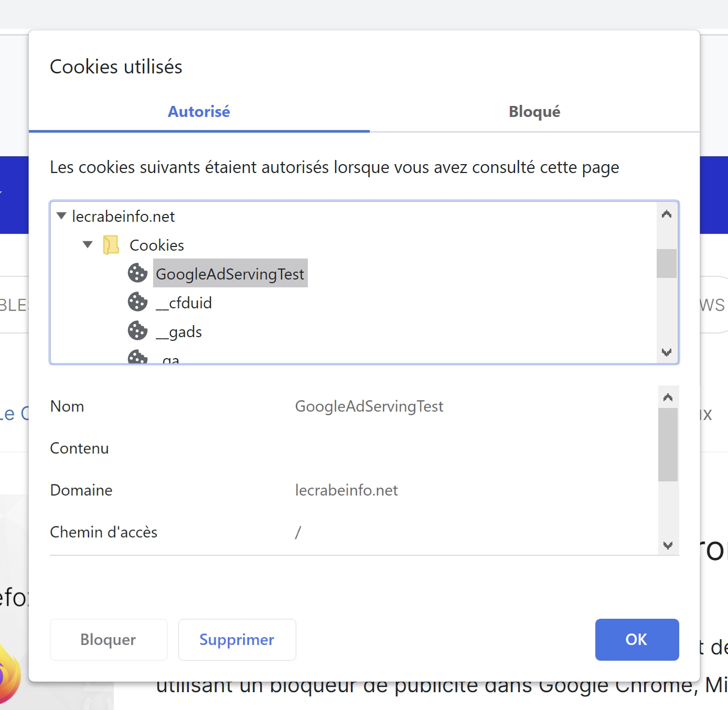Viewport: 728px width, 710px height.
Task: Click the details panel's scroll-down arrow
Action: pos(668,545)
